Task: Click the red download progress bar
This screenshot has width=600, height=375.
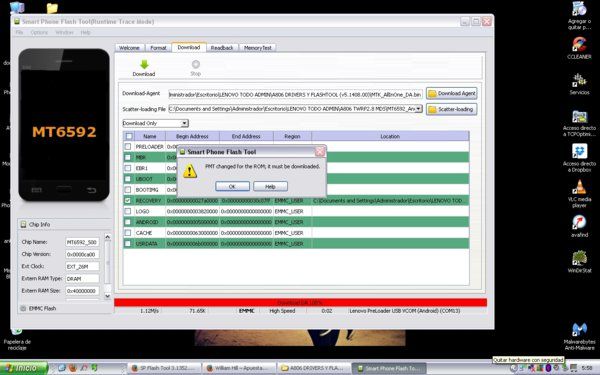Action: pos(300,303)
